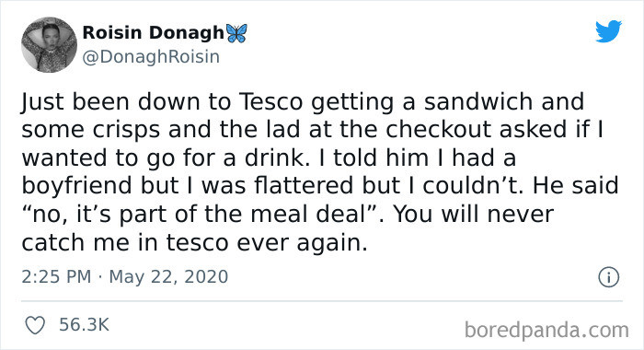
Task: Click the word sandwich in the tweet
Action: tap(478, 101)
